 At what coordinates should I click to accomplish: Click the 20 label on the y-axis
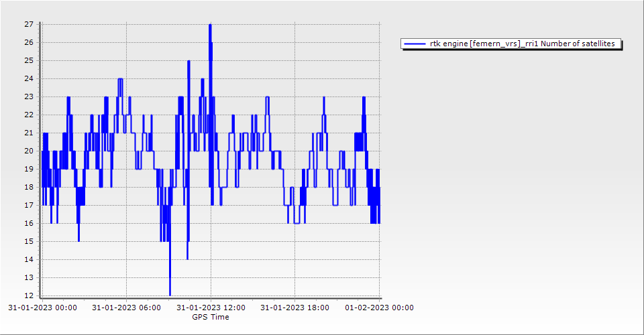[x=29, y=151]
